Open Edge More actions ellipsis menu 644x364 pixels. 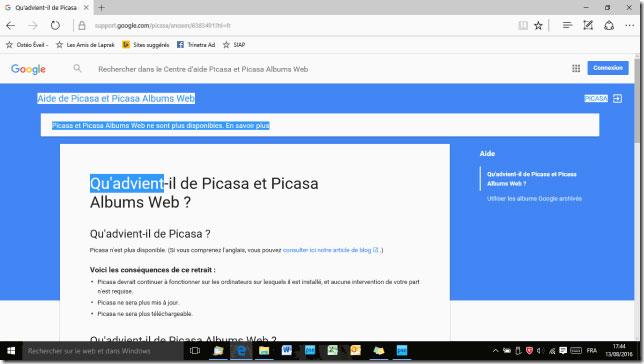click(629, 25)
